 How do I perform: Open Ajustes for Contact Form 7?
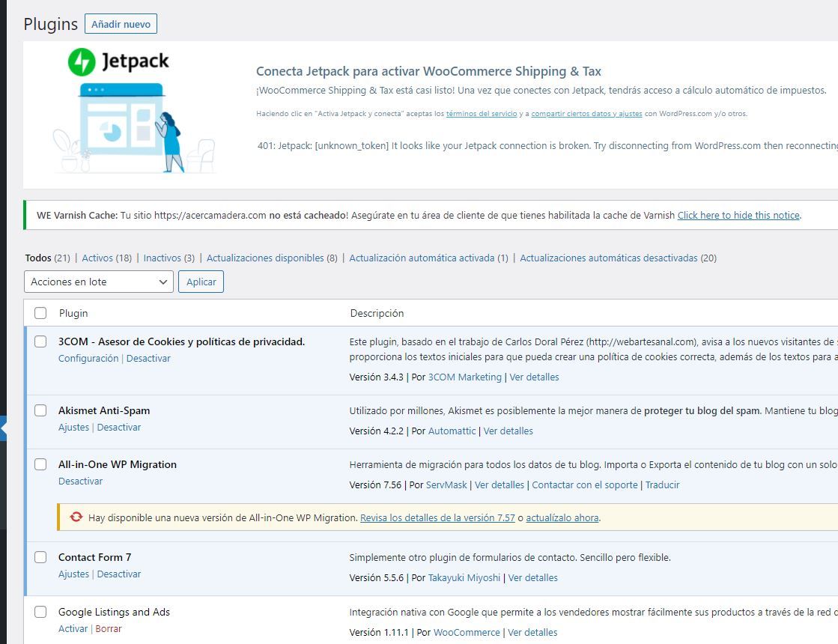[73, 574]
